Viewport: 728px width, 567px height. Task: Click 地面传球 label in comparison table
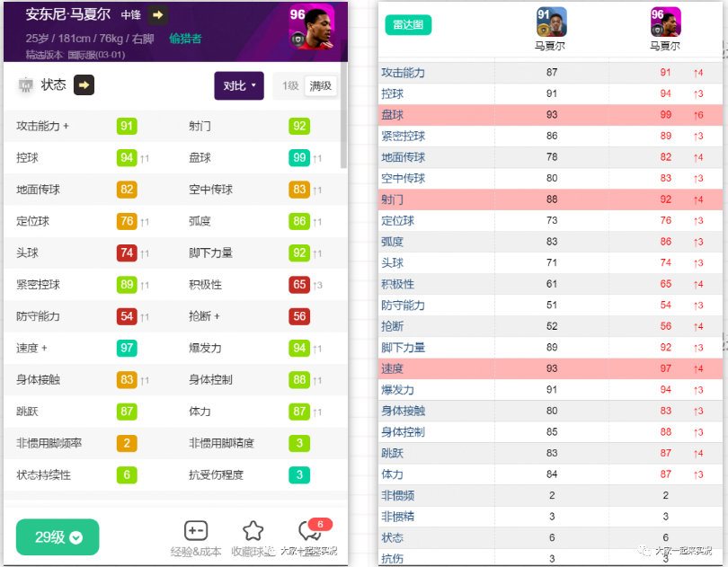click(x=403, y=157)
